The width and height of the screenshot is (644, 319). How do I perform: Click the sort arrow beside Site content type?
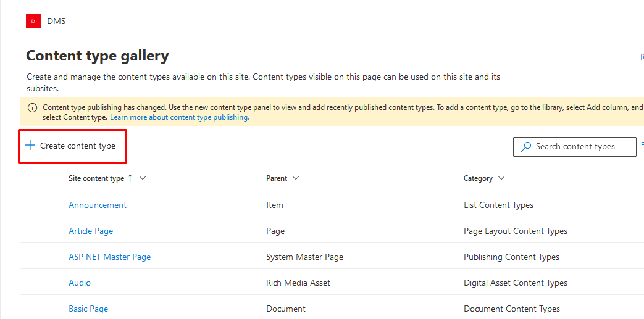coord(130,178)
